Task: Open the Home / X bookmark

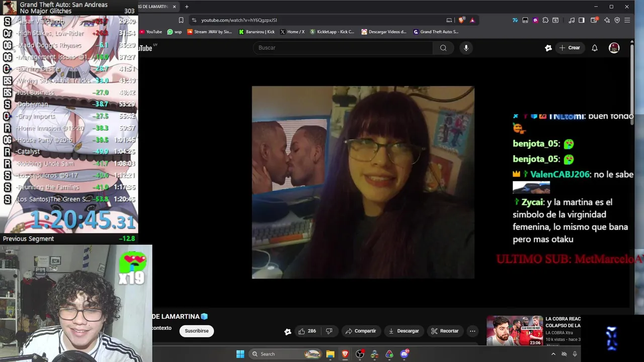Action: [292, 32]
